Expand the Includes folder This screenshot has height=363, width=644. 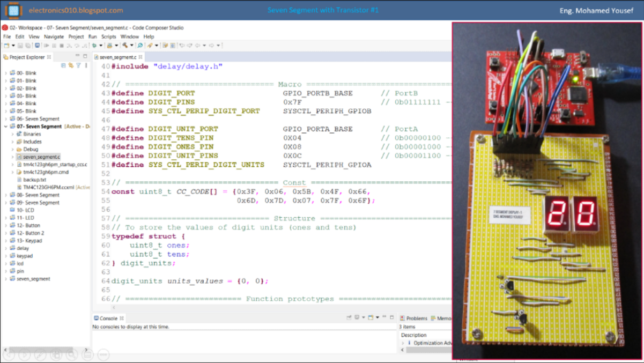13,142
